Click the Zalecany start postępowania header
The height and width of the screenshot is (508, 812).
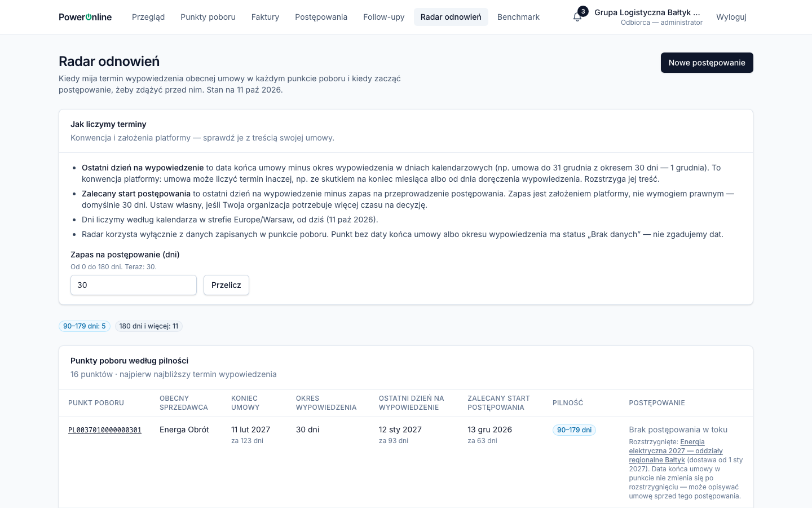[499, 403]
